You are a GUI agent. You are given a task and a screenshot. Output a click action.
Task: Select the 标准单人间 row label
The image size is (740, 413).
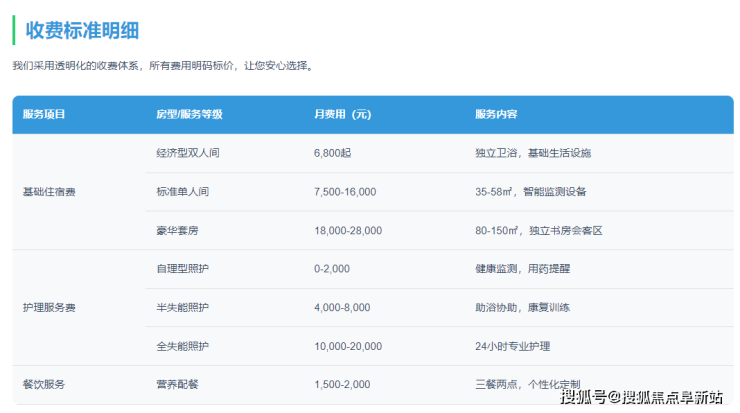[182, 192]
